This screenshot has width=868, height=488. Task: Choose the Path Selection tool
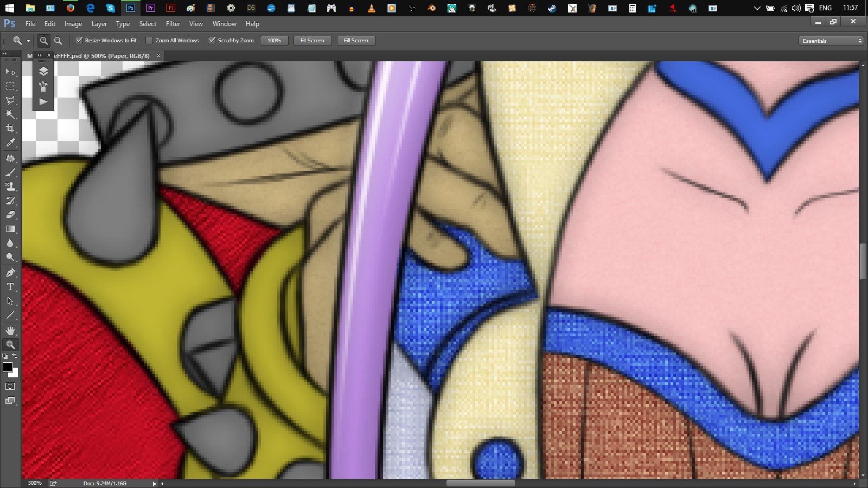(10, 301)
